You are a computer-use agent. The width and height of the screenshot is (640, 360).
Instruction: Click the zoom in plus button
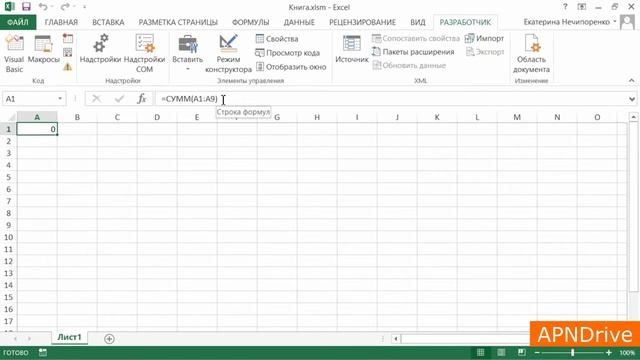click(x=609, y=352)
